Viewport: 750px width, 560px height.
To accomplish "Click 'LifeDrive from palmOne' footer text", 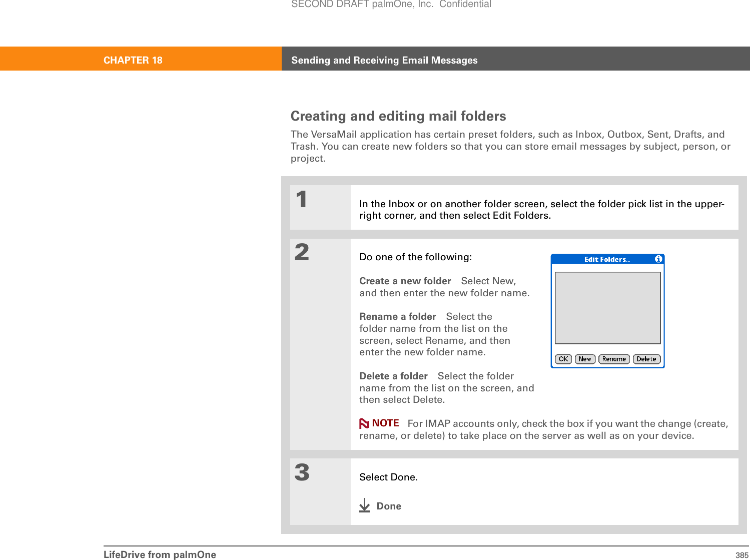I will (160, 554).
